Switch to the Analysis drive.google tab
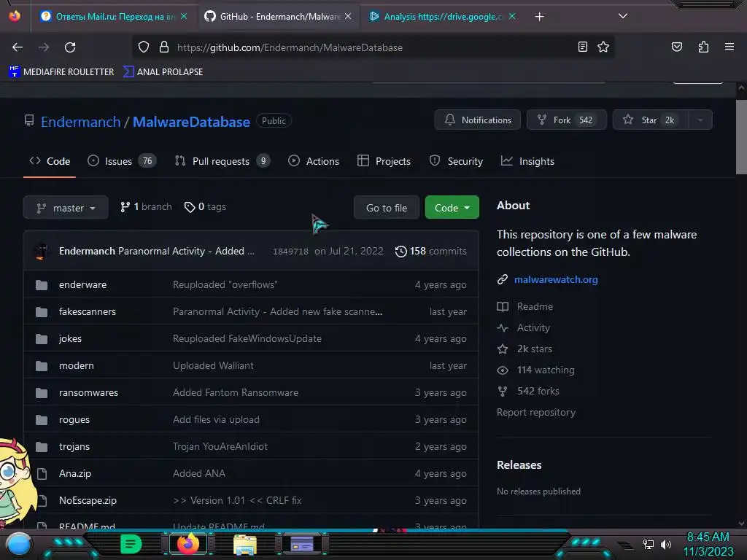This screenshot has height=560, width=747. click(443, 17)
